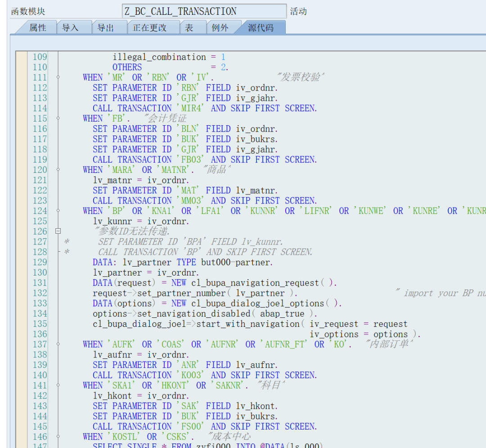Click but000-partner on line 129
This screenshot has height=448, width=486.
pos(235,262)
